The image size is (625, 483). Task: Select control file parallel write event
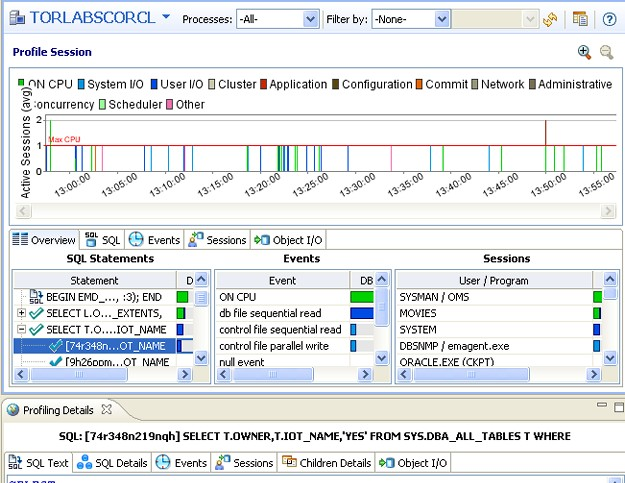(x=295, y=346)
